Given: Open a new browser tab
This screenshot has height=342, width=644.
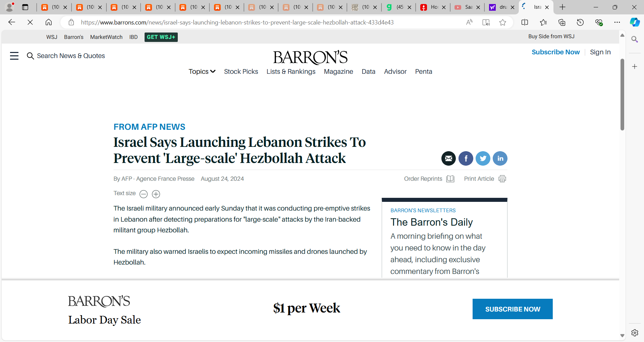Looking at the screenshot, I should 562,7.
